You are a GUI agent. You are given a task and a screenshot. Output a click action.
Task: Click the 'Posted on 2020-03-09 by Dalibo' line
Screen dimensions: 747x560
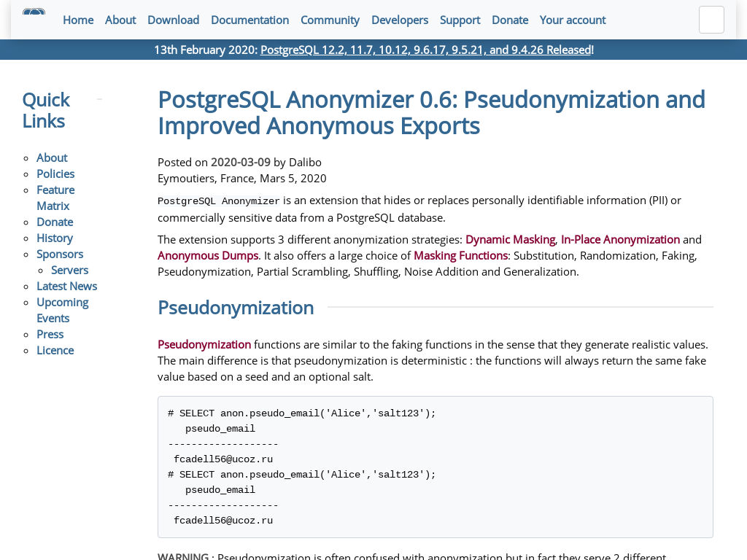click(x=239, y=163)
